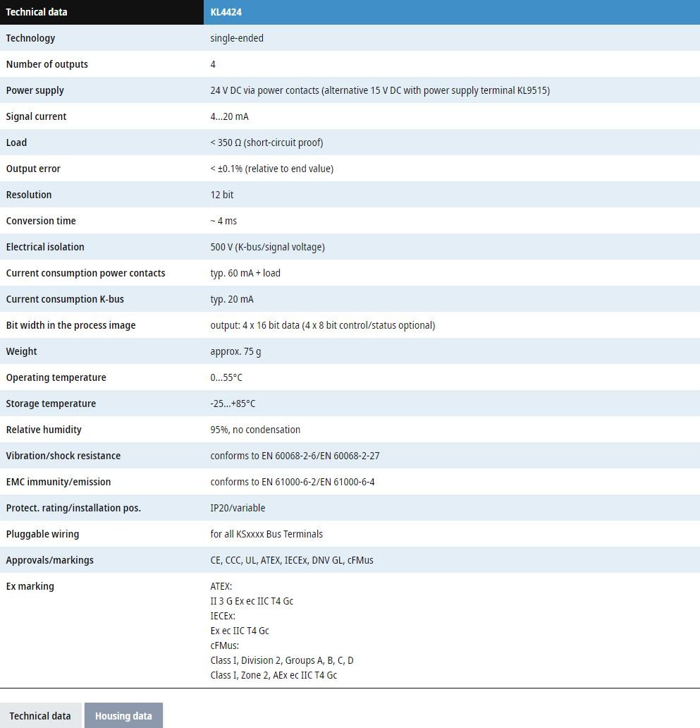Image resolution: width=700 pixels, height=728 pixels.
Task: Click the '500 V (K-bus/signal voltage)' value
Action: (268, 246)
